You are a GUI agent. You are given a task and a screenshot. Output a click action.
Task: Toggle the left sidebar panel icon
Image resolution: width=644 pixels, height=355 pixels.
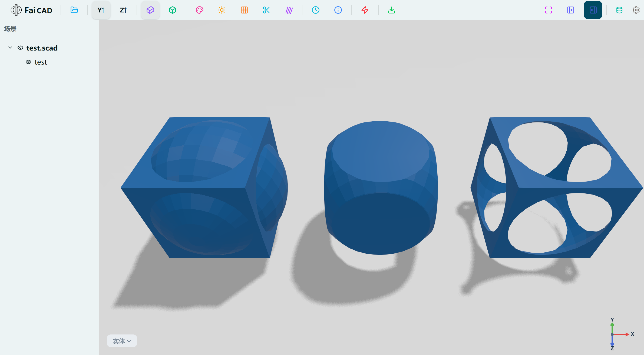point(571,10)
